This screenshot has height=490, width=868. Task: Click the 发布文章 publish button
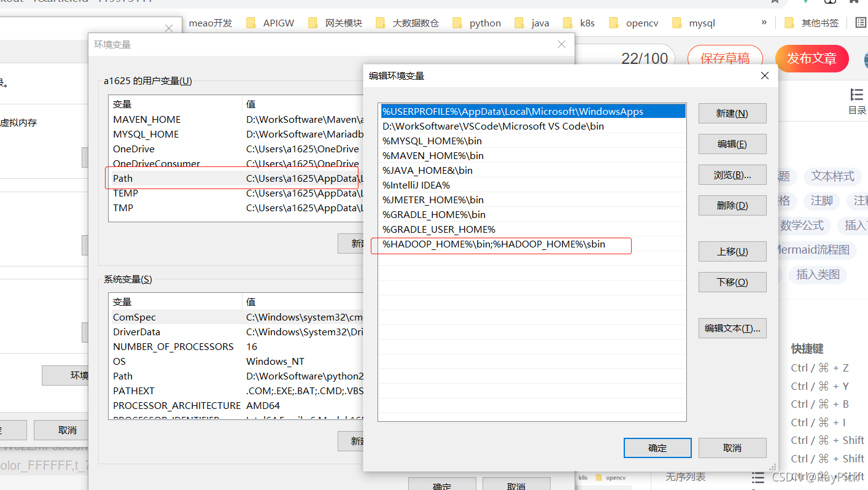pyautogui.click(x=812, y=58)
